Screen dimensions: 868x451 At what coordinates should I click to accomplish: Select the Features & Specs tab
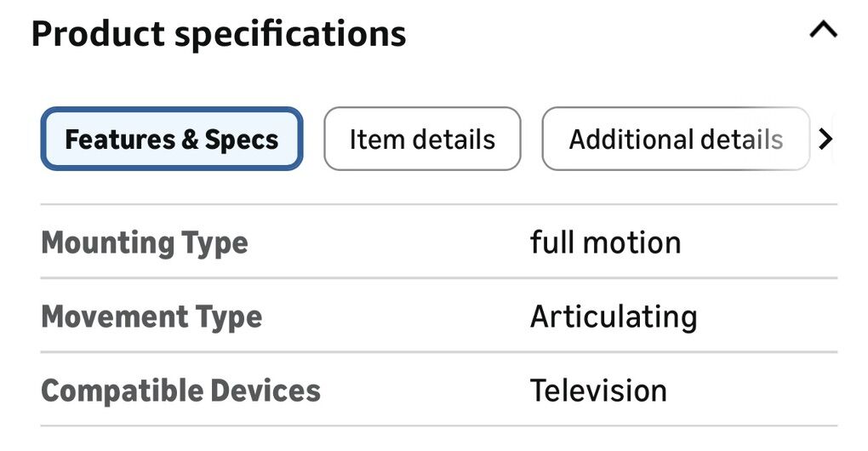[172, 139]
